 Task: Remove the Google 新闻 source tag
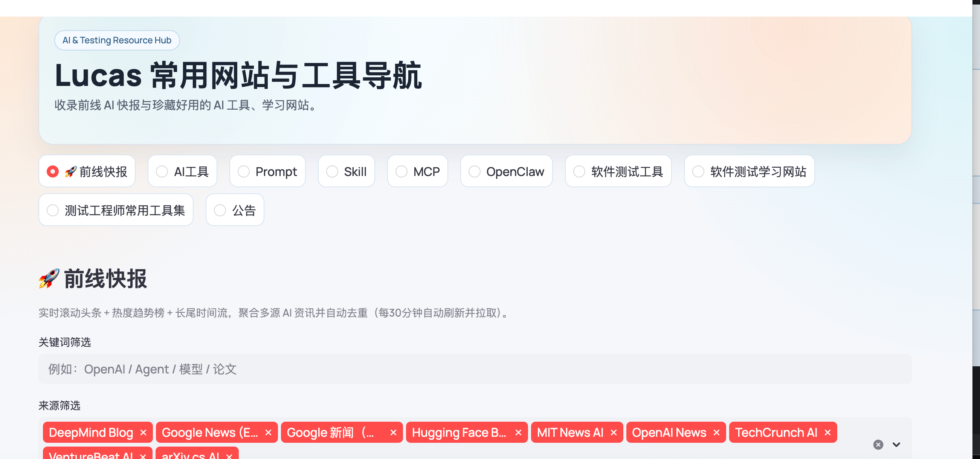click(393, 433)
